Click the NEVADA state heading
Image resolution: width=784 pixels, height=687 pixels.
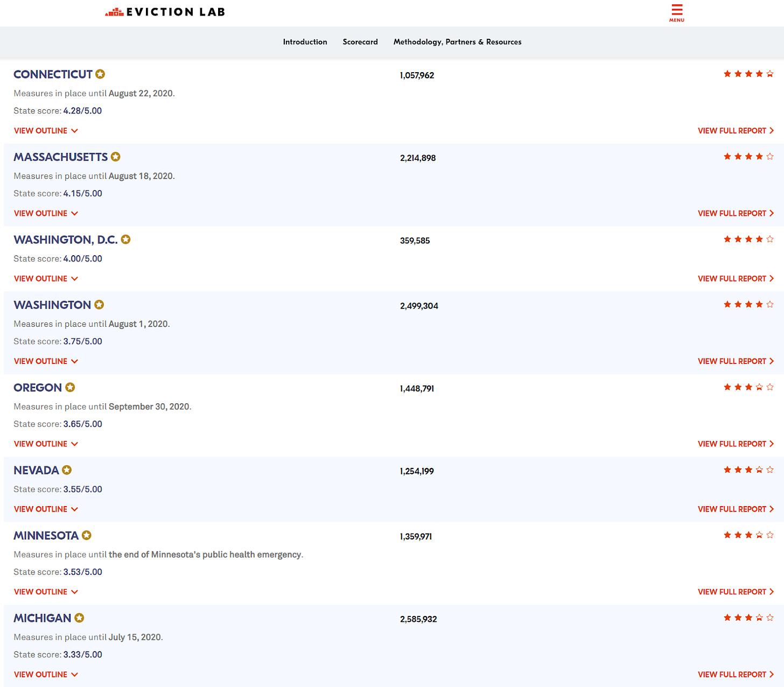(36, 470)
